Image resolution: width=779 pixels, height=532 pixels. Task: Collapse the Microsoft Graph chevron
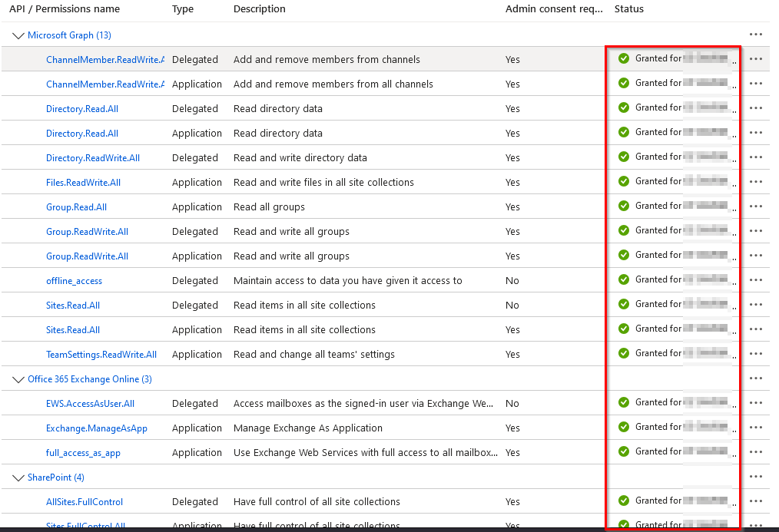(18, 36)
